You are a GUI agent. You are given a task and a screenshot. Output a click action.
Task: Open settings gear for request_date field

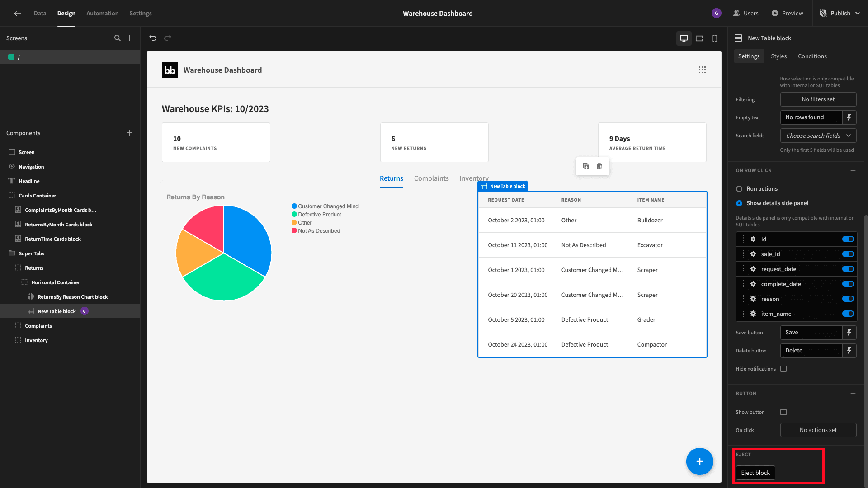click(753, 269)
